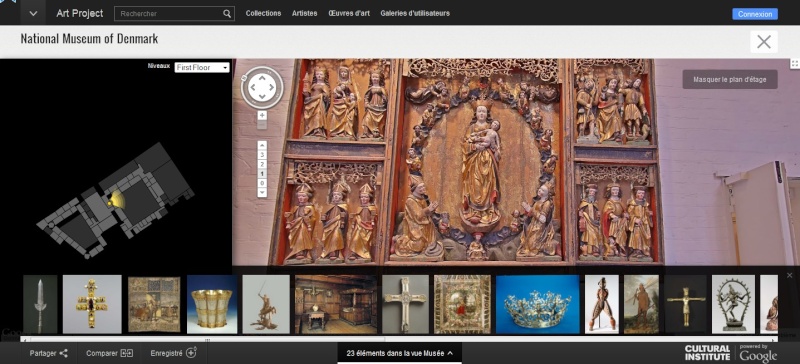This screenshot has height=364, width=800.
Task: Open the golden cup on blue thumbnail
Action: click(x=212, y=304)
